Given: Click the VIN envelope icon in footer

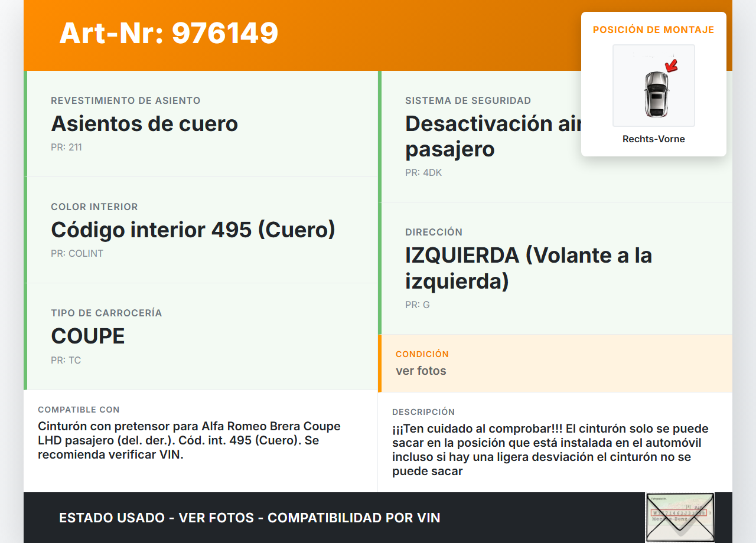Looking at the screenshot, I should [x=679, y=517].
